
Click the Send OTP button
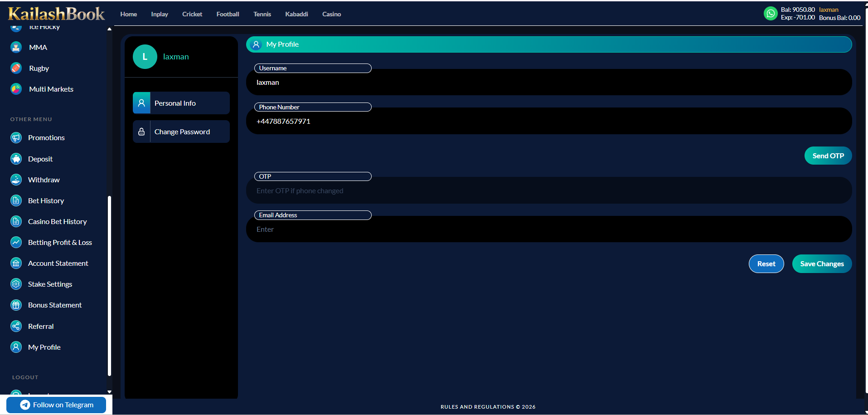[x=828, y=156]
